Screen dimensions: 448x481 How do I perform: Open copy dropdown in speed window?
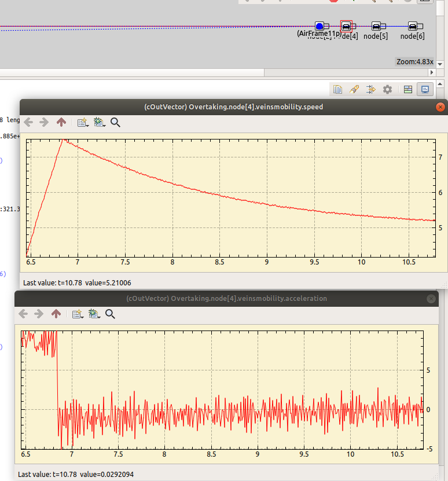coord(98,122)
